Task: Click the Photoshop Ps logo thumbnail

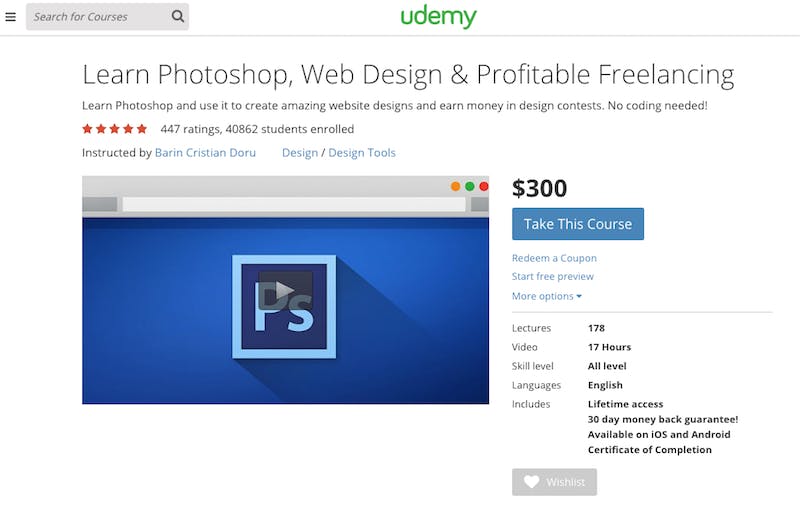Action: (284, 306)
